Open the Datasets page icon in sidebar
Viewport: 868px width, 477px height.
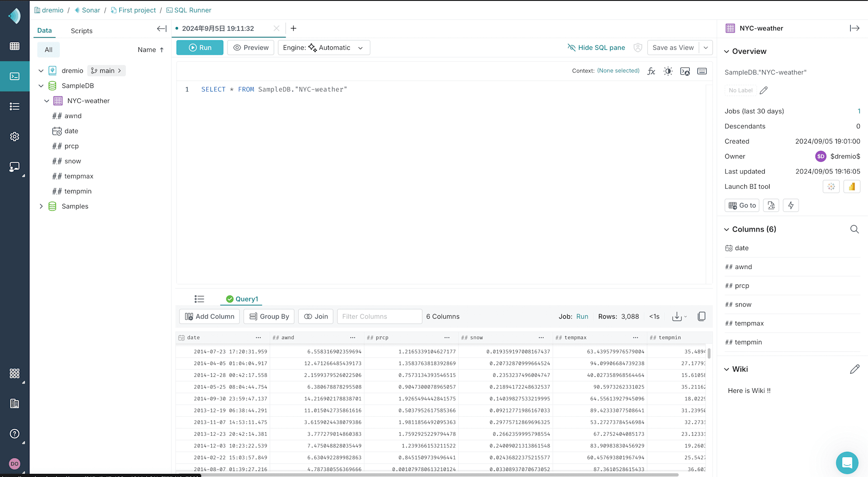(14, 46)
